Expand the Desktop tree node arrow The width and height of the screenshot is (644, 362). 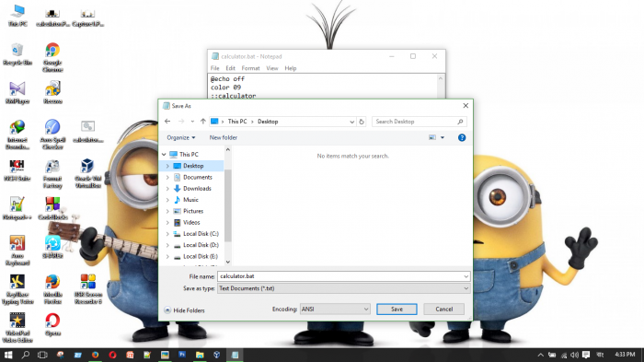(167, 166)
